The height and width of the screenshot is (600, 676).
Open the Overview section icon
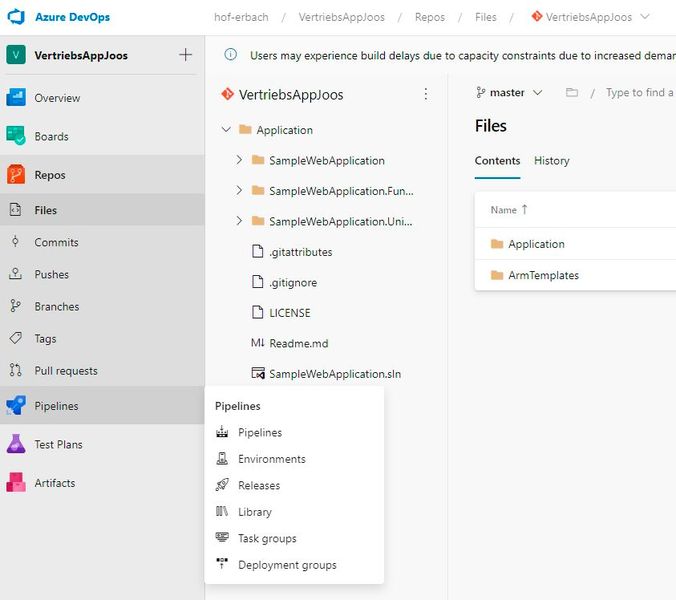click(x=16, y=97)
